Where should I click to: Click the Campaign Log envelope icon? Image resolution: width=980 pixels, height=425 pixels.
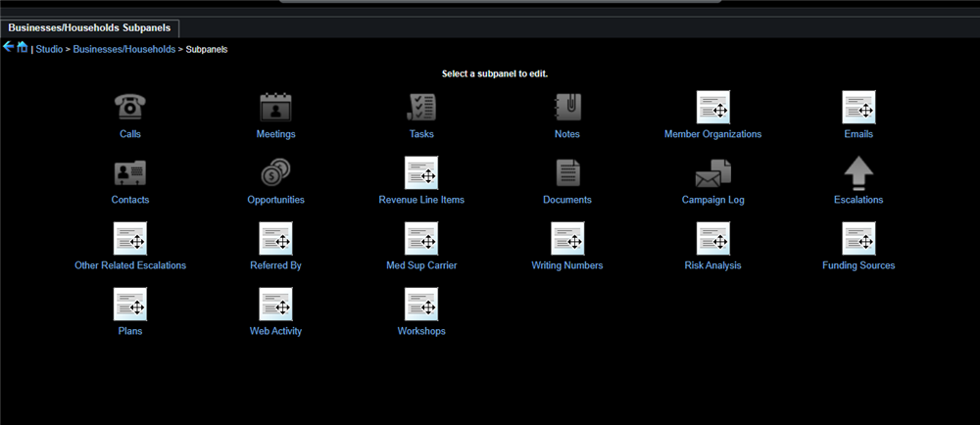coord(713,173)
